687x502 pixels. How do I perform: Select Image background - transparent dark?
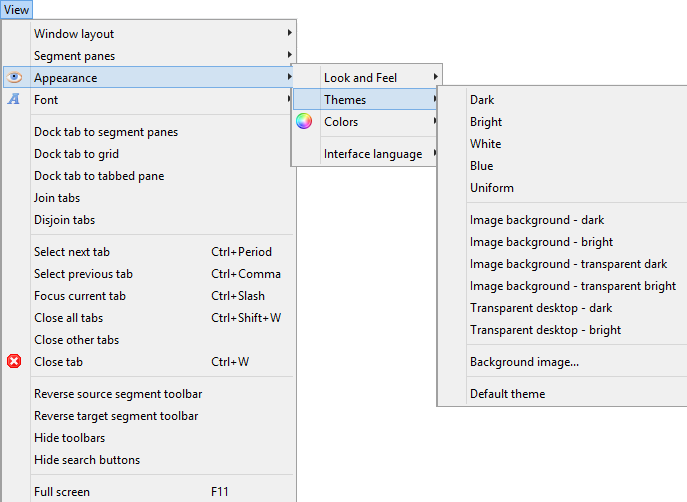coord(568,264)
